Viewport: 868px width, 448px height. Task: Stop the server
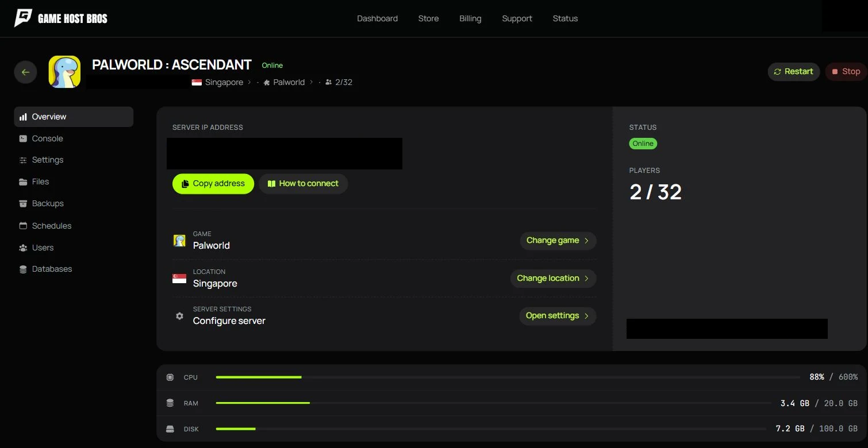point(846,72)
